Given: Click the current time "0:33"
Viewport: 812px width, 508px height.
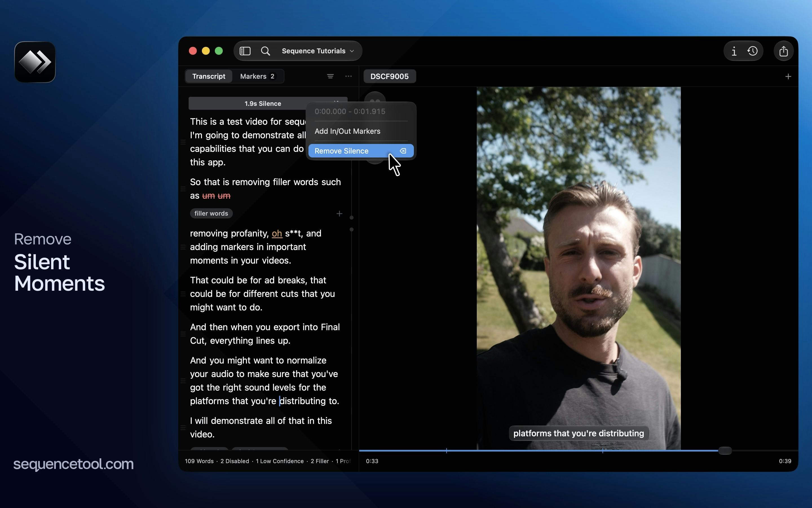Looking at the screenshot, I should tap(372, 461).
